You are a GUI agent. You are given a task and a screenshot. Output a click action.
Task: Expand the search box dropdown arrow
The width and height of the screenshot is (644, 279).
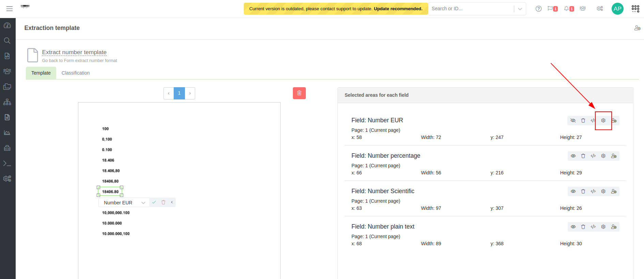pos(520,9)
